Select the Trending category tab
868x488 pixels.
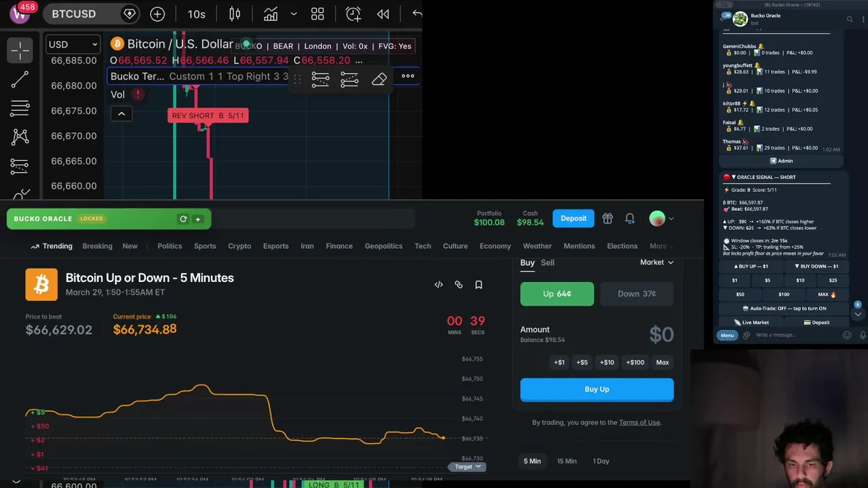[52, 246]
